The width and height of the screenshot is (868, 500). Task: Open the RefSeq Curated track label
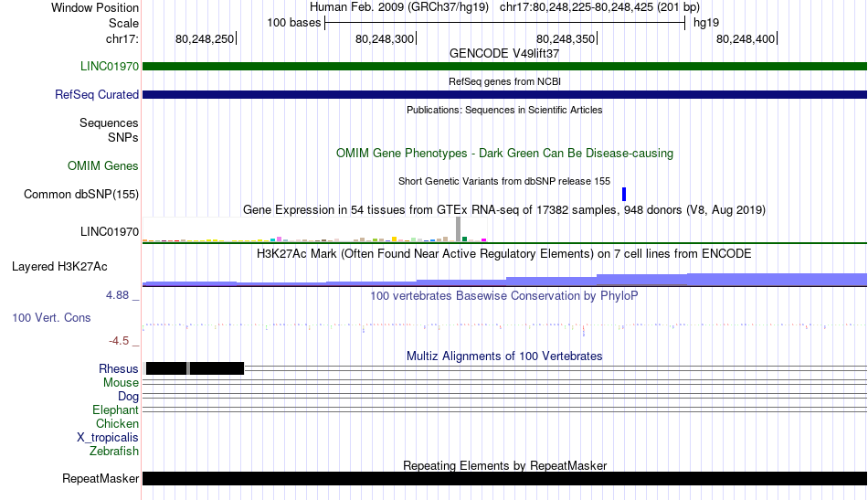tap(96, 95)
